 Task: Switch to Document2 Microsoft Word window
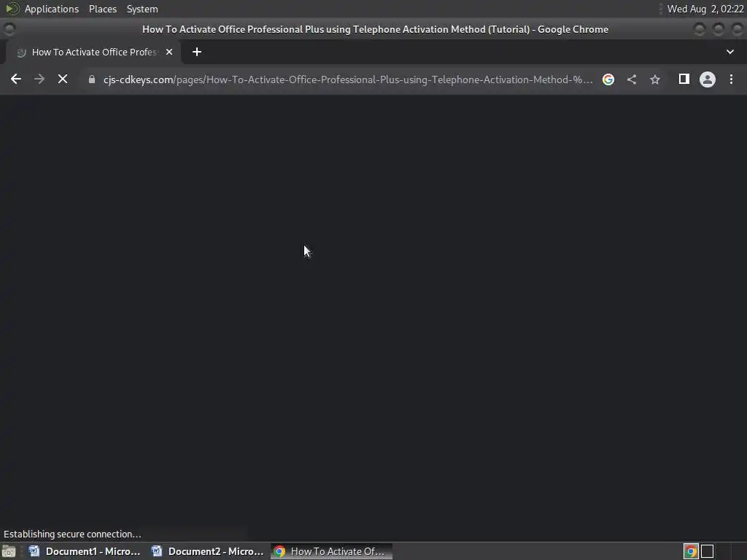point(208,551)
